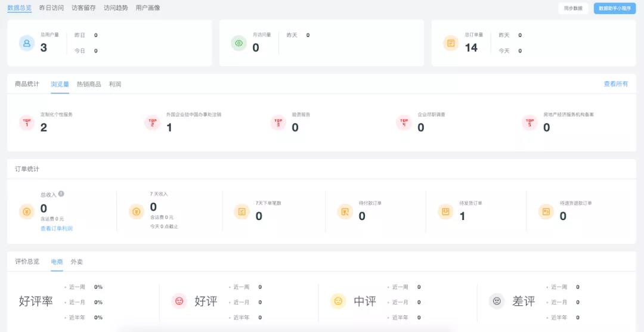Screen dimensions: 644x332
Task: Click the TOP 1 ranking badge
Action: [x=27, y=123]
